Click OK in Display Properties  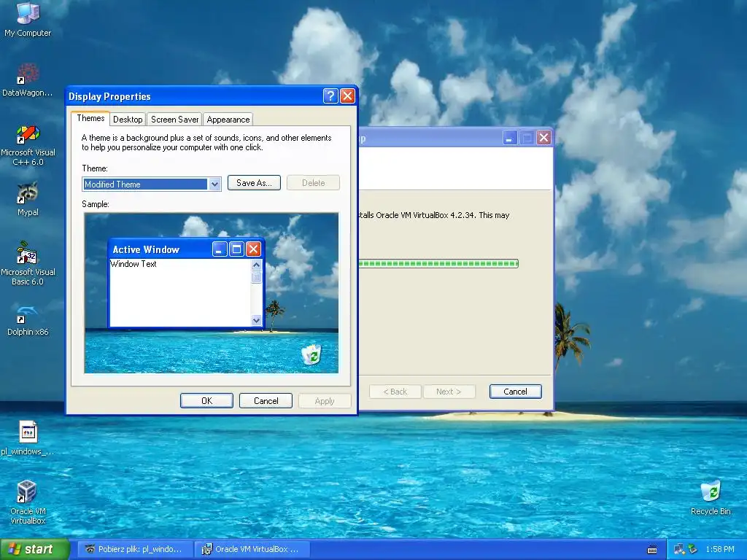pos(206,400)
